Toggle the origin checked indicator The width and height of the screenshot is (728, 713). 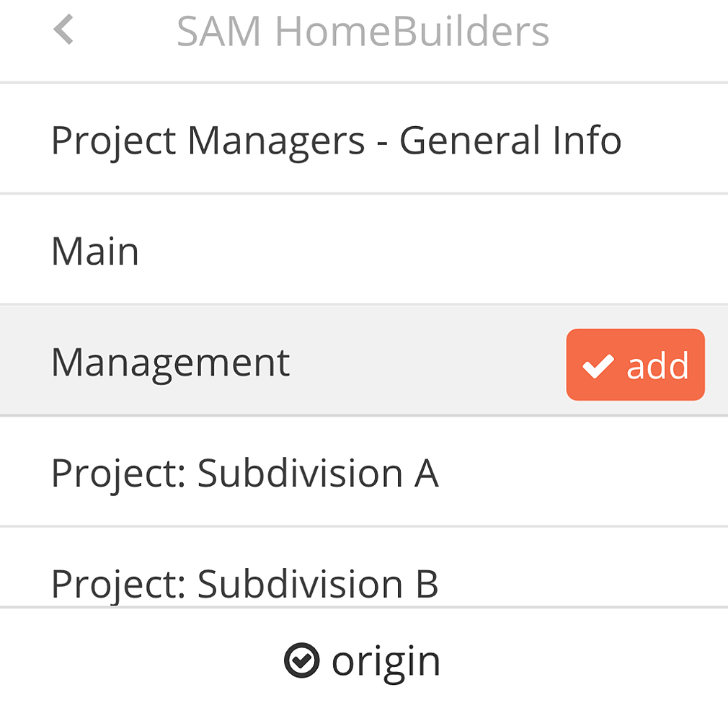point(302,660)
